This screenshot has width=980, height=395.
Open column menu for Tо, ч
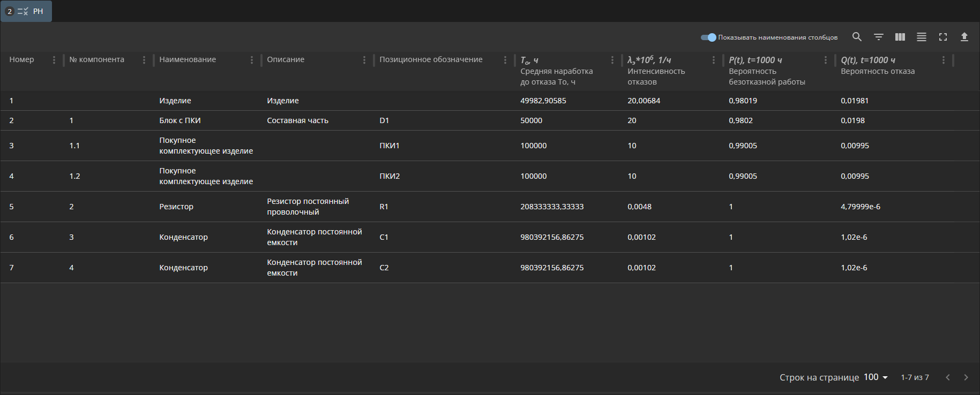pos(612,60)
